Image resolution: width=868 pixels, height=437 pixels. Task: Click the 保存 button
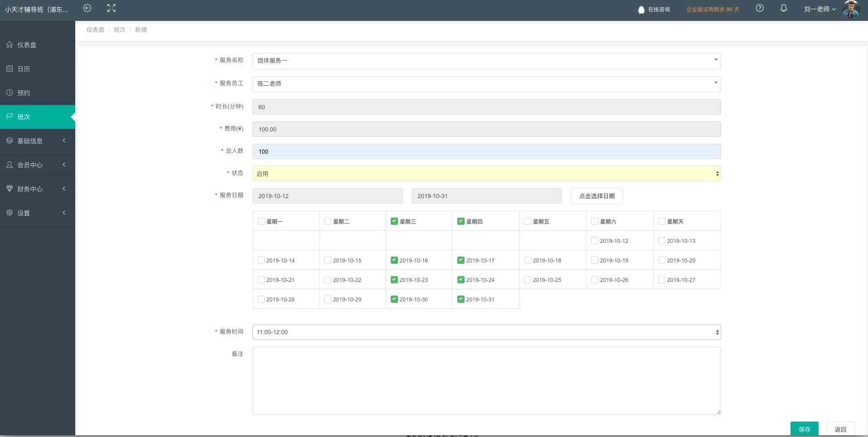(804, 429)
